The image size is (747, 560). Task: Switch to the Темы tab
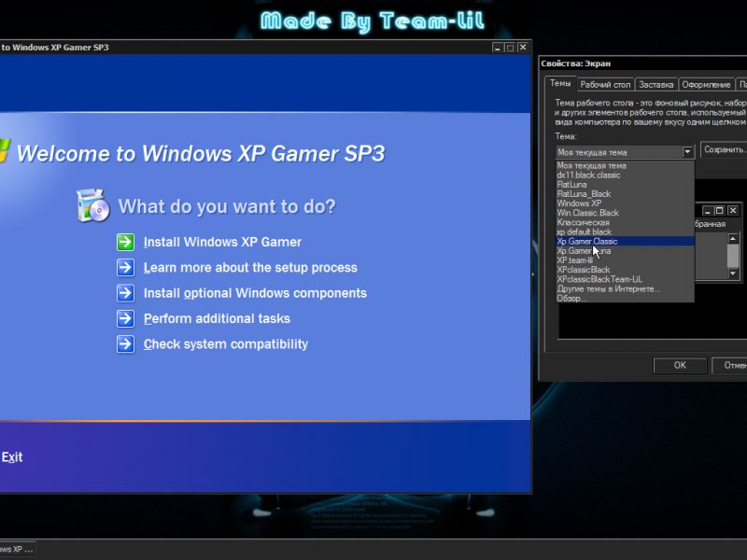[x=560, y=83]
